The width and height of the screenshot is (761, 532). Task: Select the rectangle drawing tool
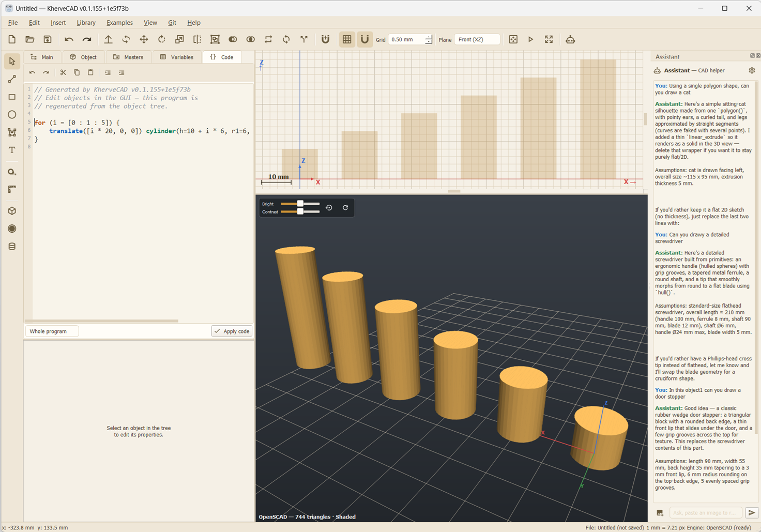[x=12, y=97]
